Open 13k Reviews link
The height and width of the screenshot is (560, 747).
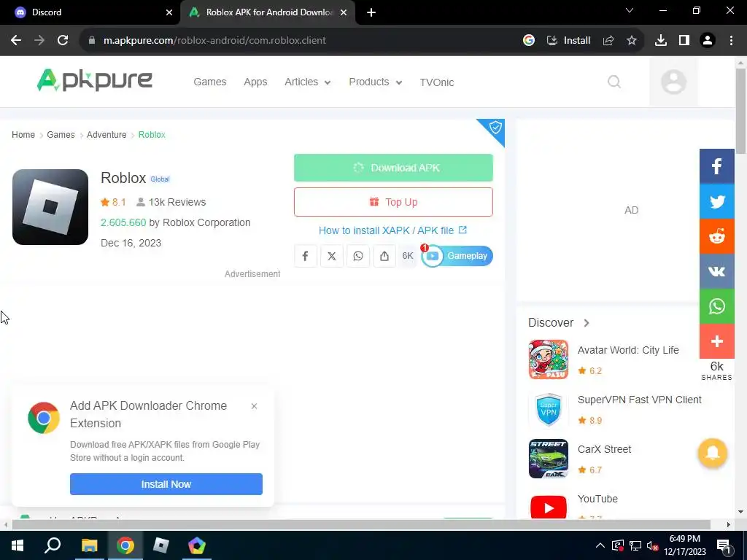click(x=171, y=202)
